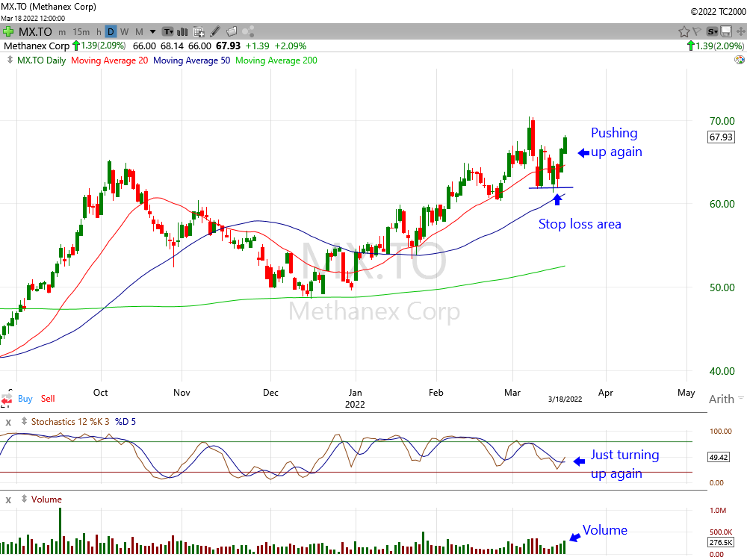Open the timeframe dropdown arrow
This screenshot has height=560, width=747.
pos(152,32)
